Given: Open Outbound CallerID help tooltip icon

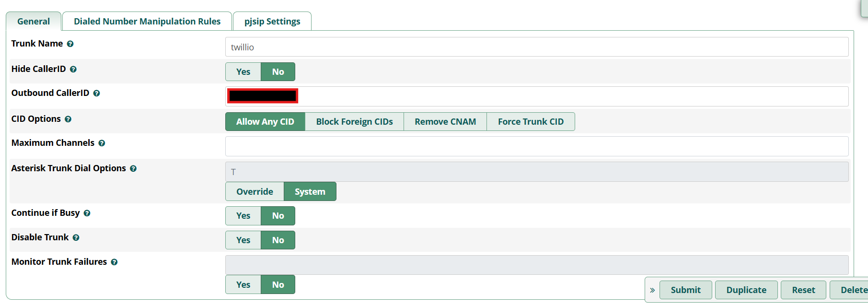Looking at the screenshot, I should (x=96, y=94).
